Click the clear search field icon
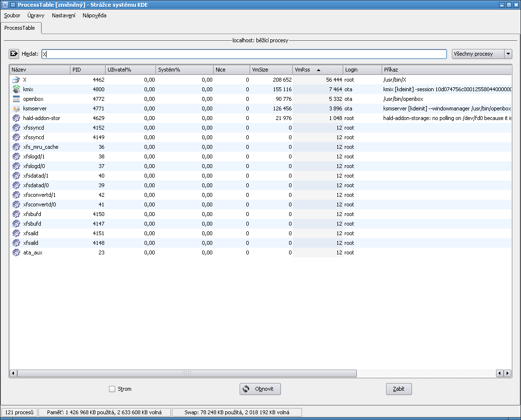This screenshot has width=521, height=420. tap(14, 54)
